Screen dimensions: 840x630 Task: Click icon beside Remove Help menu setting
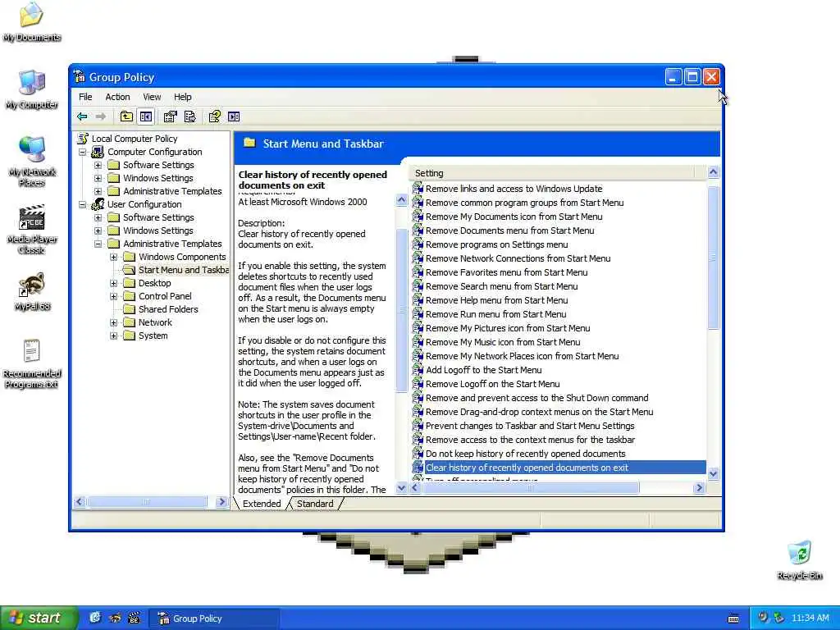418,300
